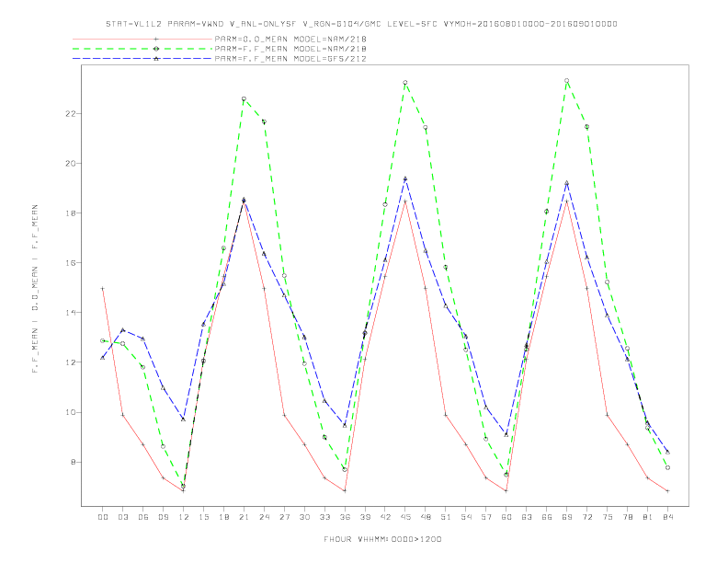The height and width of the screenshot is (563, 728).
Task: Click y-axis tick label 12
Action: click(x=71, y=362)
